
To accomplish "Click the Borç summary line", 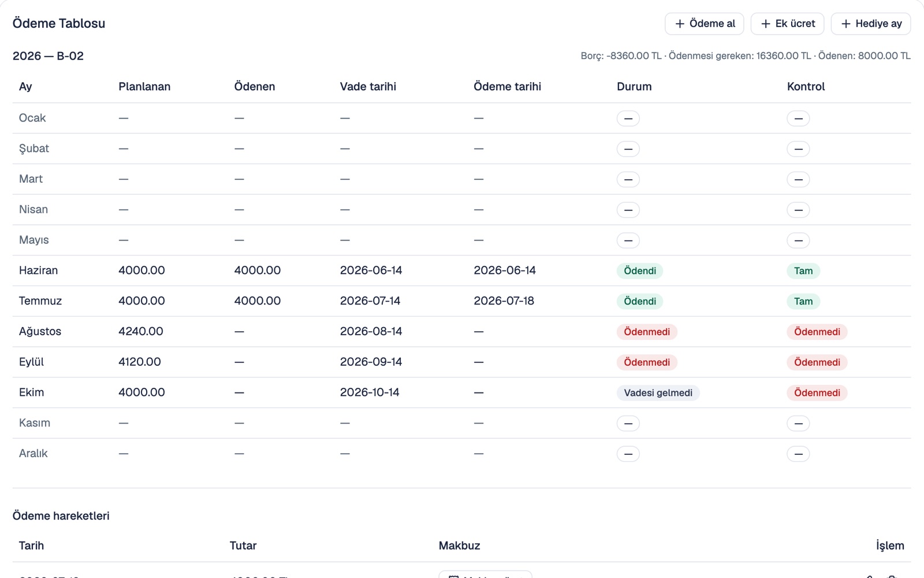I will [x=746, y=56].
